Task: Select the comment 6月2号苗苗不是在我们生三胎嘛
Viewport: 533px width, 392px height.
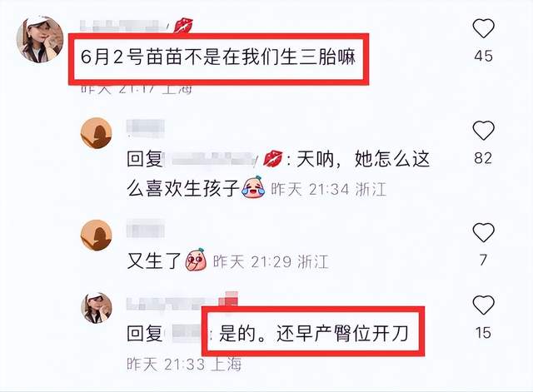Action: point(218,57)
